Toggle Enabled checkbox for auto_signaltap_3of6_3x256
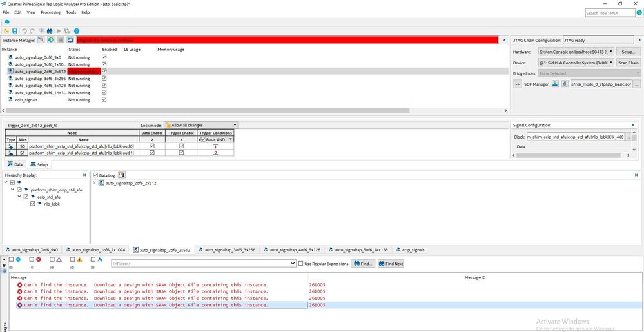 (104, 78)
